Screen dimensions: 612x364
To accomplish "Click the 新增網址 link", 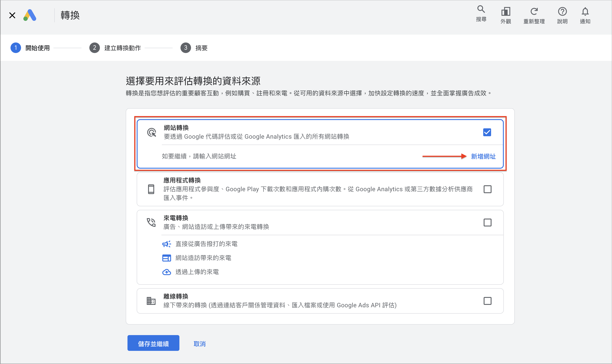I will coord(483,156).
